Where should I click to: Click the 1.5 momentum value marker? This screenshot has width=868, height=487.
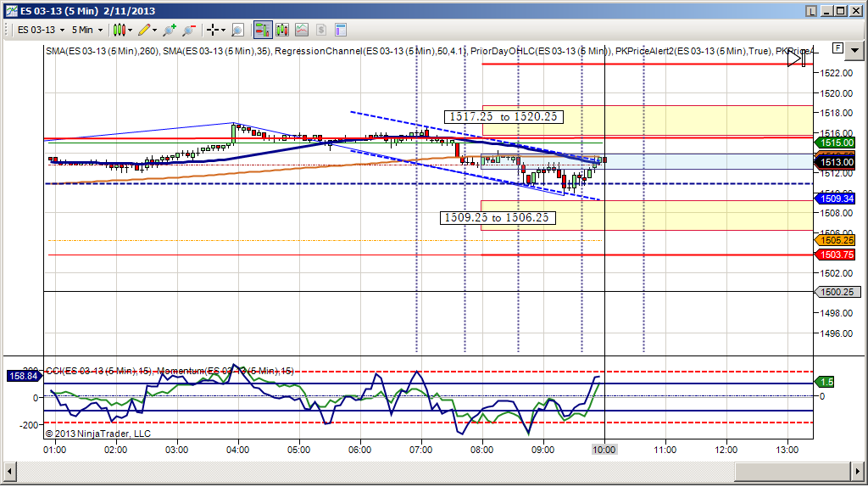pyautogui.click(x=824, y=382)
